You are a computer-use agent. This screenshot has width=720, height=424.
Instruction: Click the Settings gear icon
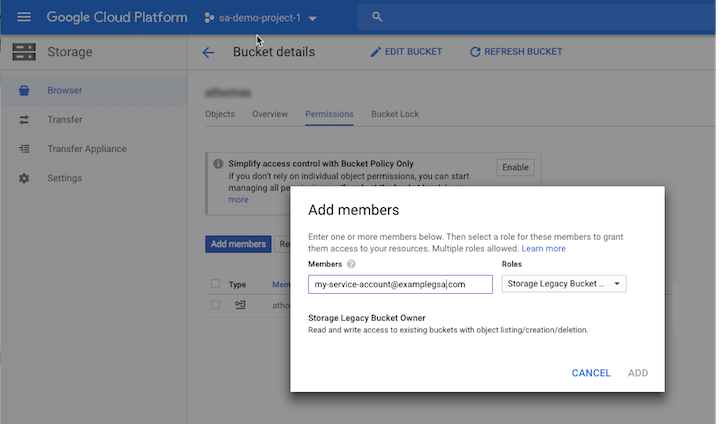(x=24, y=178)
